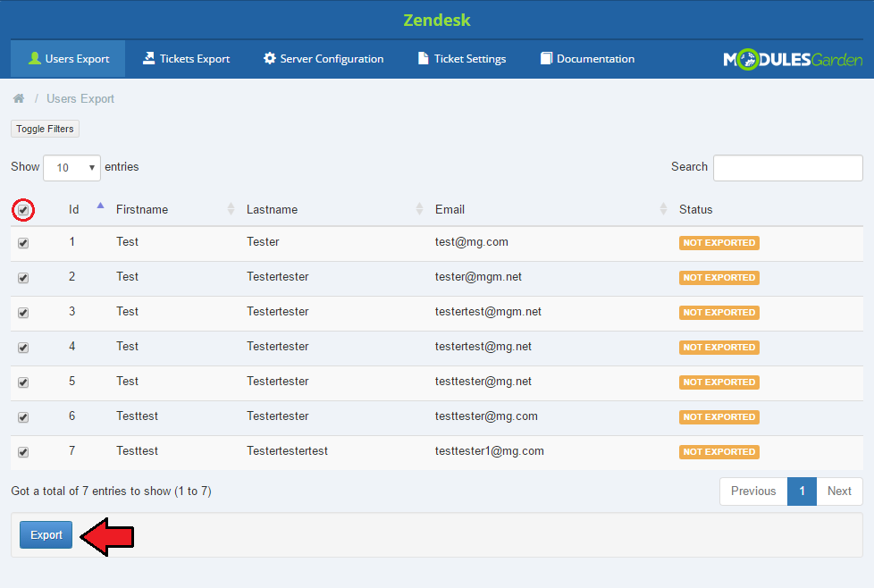Screen dimensions: 874x588
Task: Open the Users Export tab
Action: [x=69, y=58]
